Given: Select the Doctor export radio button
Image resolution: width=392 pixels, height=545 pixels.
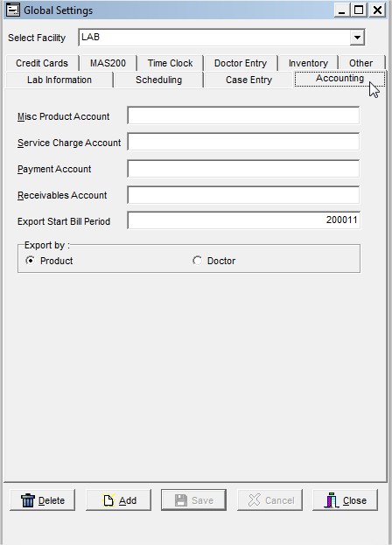Looking at the screenshot, I should 197,261.
